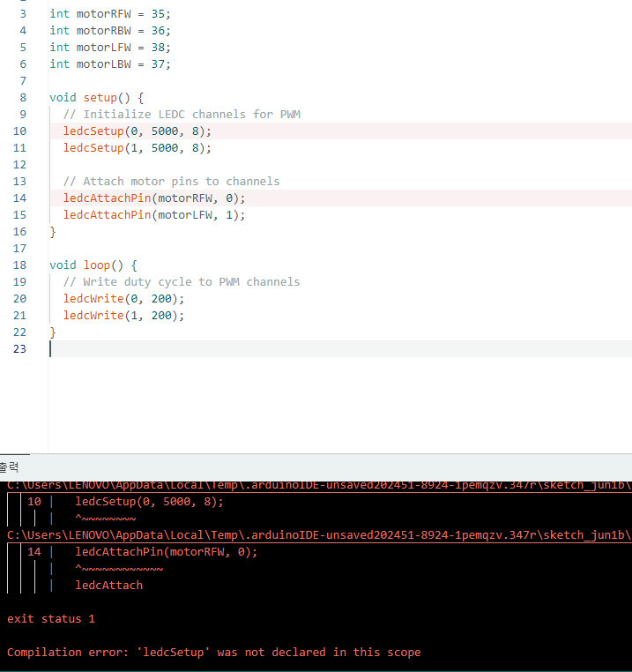
Task: Click the 'Write duty cycle to PWM channels' comment
Action: tap(182, 282)
